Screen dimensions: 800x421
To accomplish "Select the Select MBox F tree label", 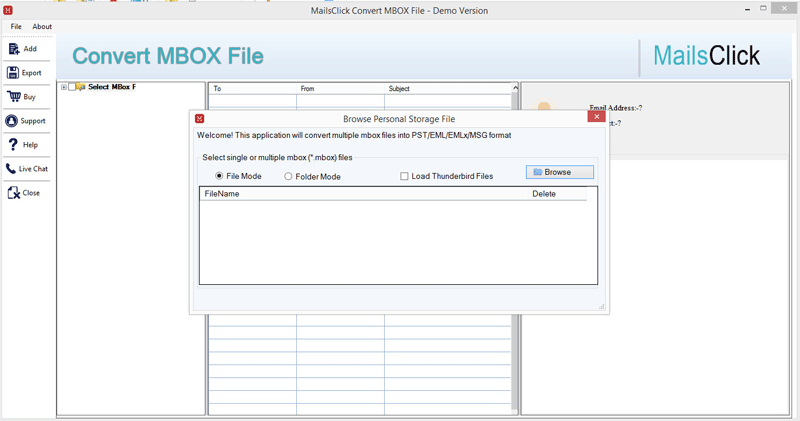I will tap(112, 87).
